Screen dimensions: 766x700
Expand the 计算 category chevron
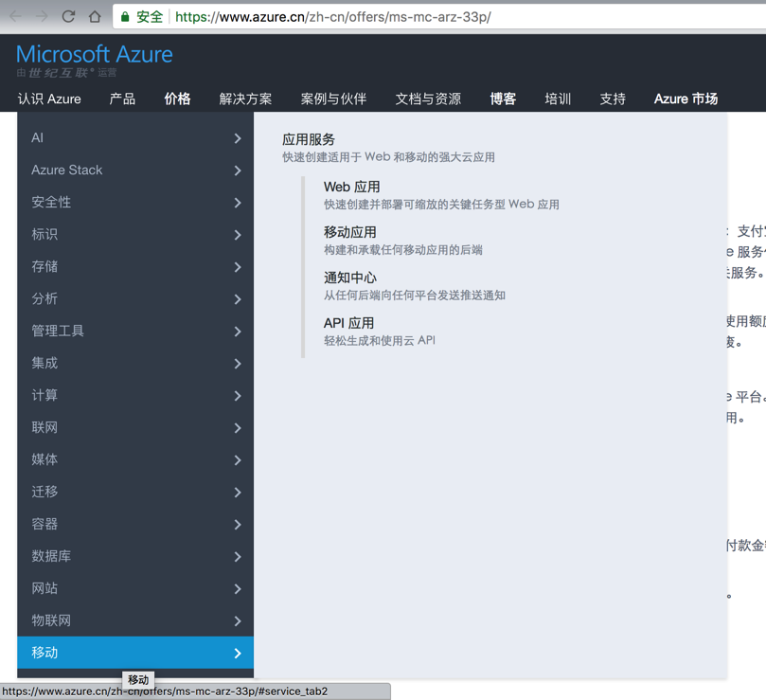click(x=238, y=396)
